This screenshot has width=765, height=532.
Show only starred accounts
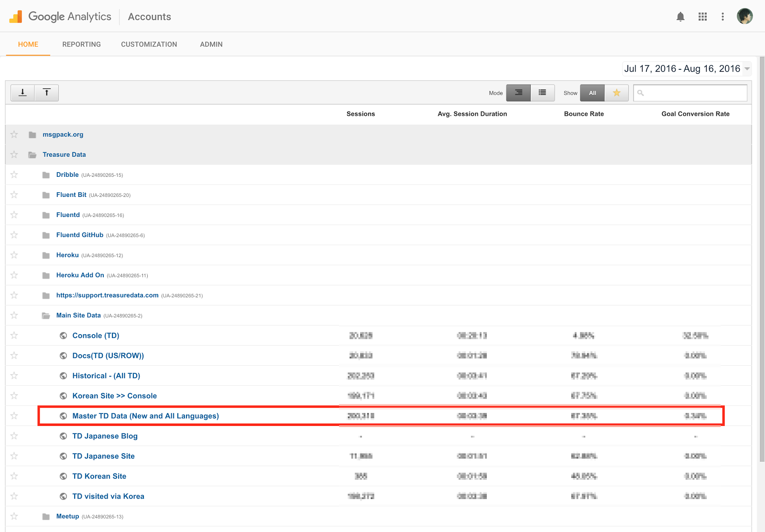(x=617, y=93)
